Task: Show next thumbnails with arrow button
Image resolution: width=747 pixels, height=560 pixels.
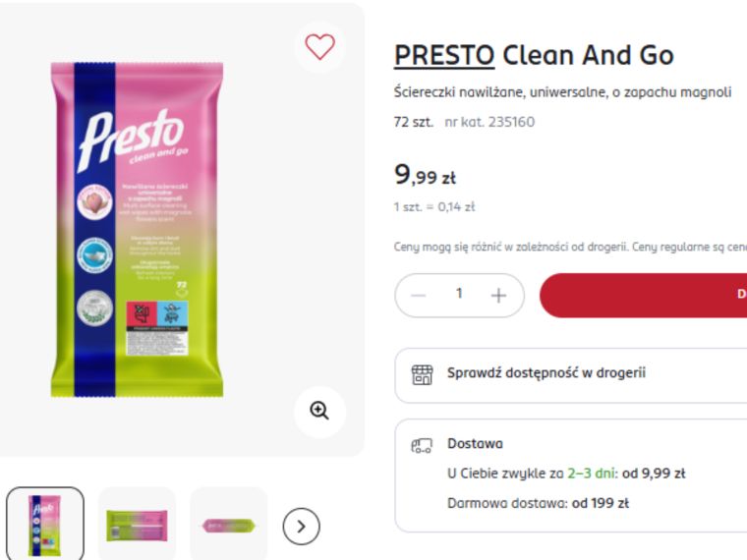Action: (x=302, y=528)
